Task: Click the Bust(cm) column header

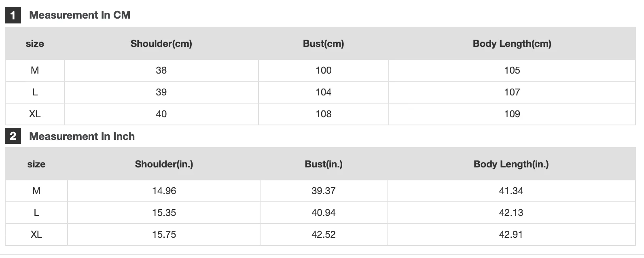Action: pyautogui.click(x=323, y=44)
